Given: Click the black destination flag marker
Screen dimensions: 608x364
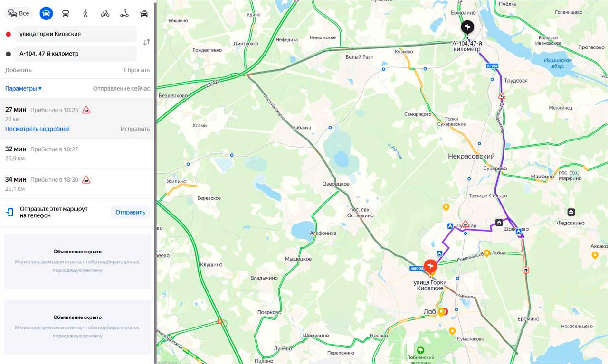Looking at the screenshot, I should (467, 27).
